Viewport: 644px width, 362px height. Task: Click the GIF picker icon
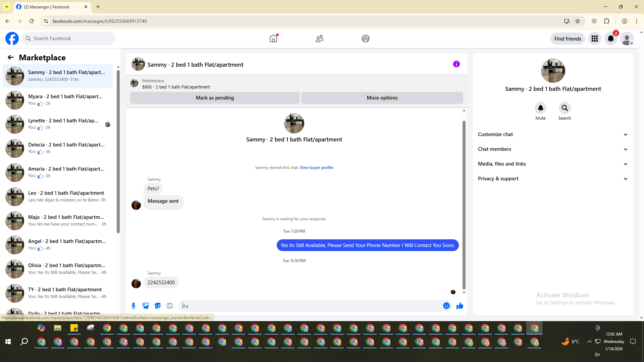170,306
